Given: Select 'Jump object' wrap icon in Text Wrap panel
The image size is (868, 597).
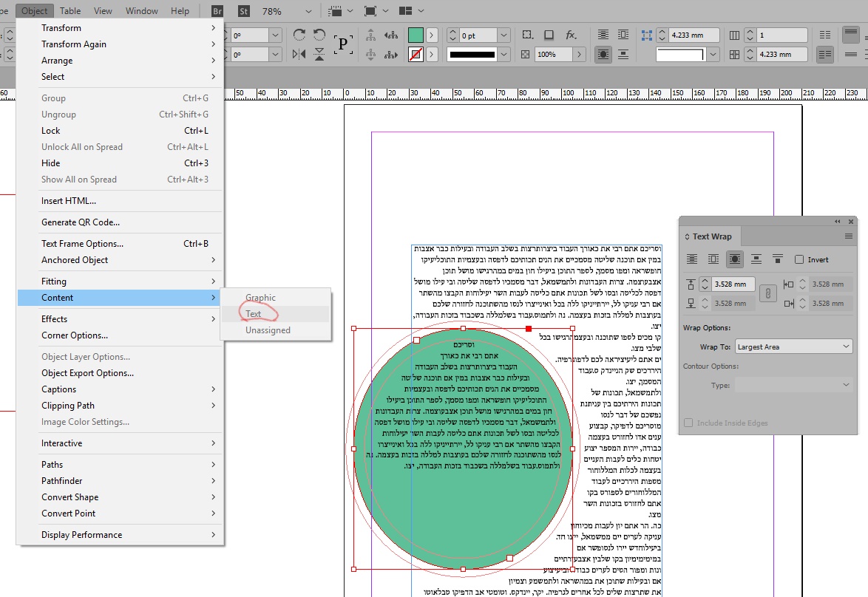Looking at the screenshot, I should pyautogui.click(x=756, y=259).
